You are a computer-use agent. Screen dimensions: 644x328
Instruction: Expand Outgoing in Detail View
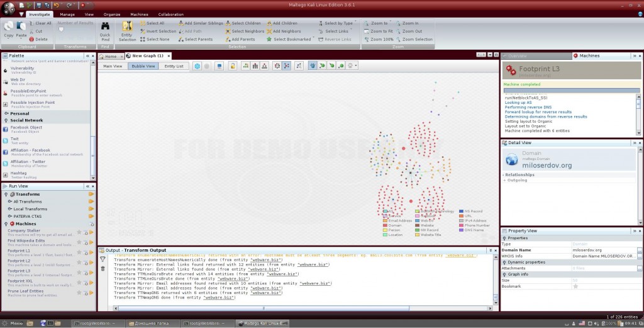[x=504, y=181]
